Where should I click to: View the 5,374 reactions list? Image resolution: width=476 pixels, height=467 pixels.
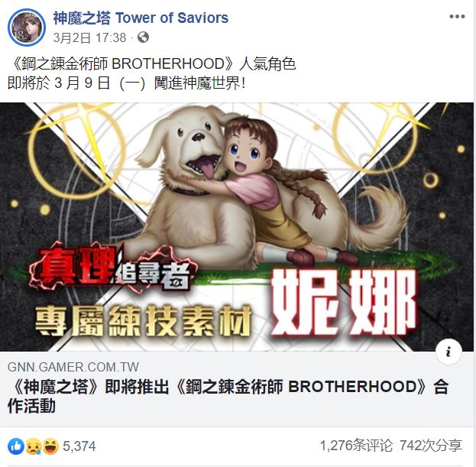pyautogui.click(x=79, y=446)
